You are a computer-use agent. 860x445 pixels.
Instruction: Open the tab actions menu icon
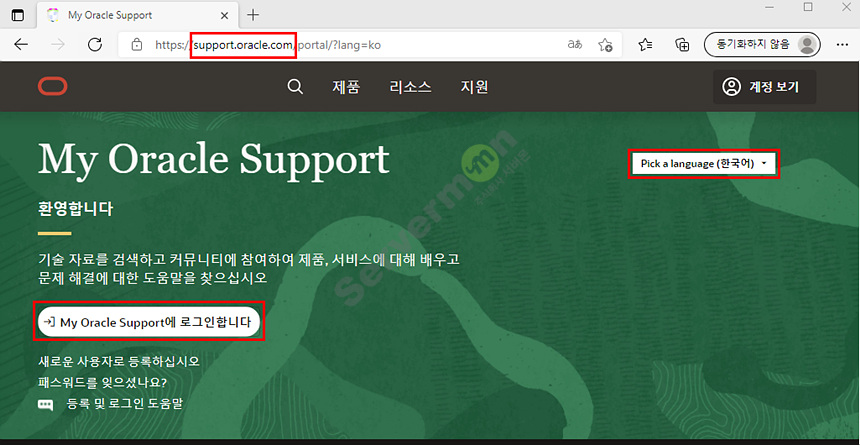click(x=18, y=15)
